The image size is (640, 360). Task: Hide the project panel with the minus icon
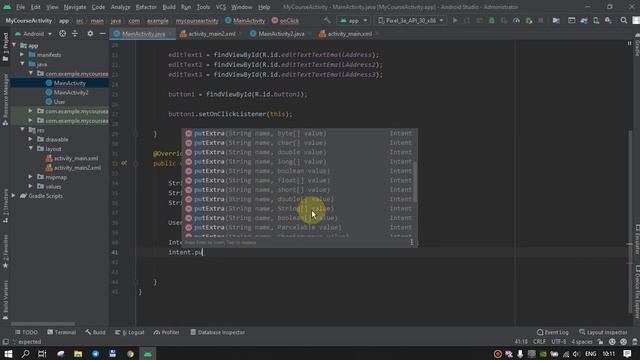[x=102, y=34]
